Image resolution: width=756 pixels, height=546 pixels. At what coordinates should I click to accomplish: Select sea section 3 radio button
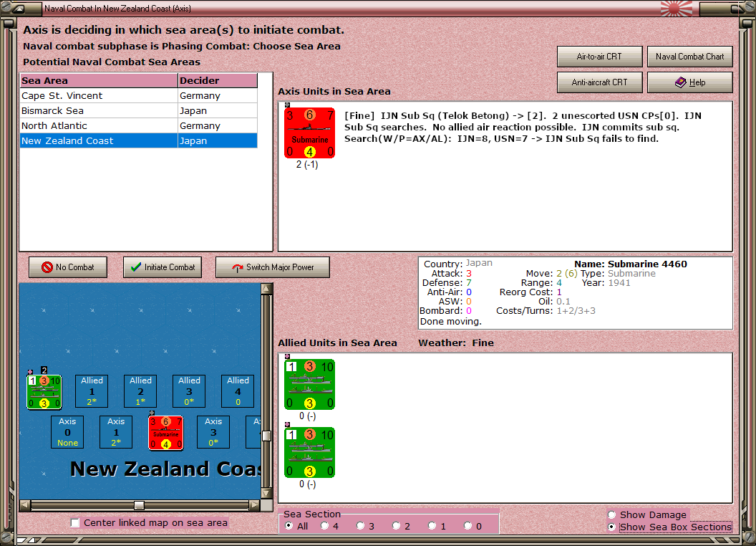point(360,526)
